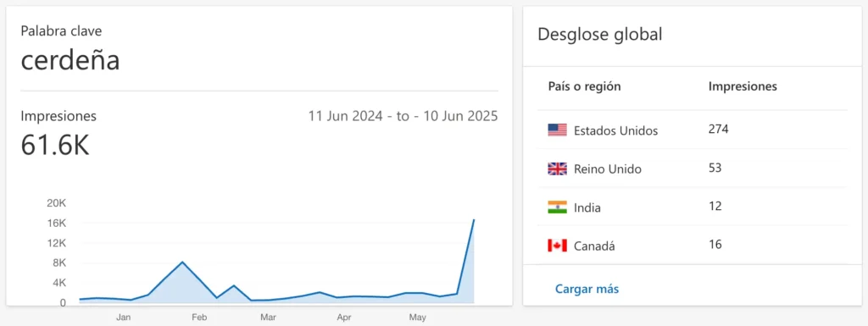The width and height of the screenshot is (868, 326).
Task: Click the 4K y-axis label
Action: click(59, 283)
